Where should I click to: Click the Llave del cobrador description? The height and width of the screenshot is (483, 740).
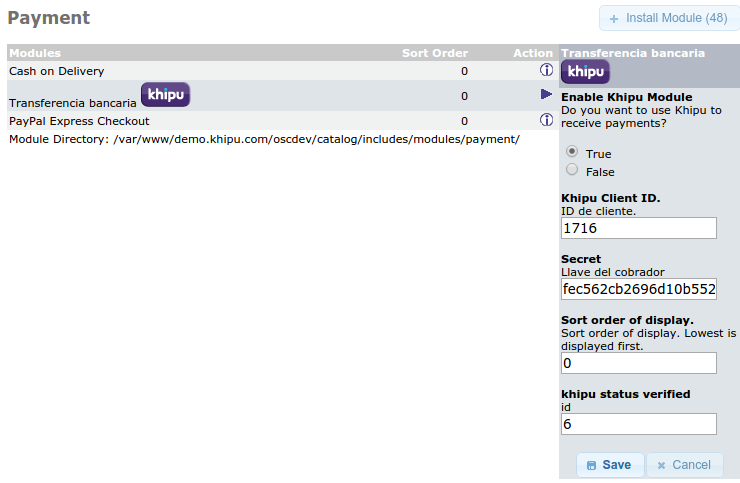click(x=613, y=272)
